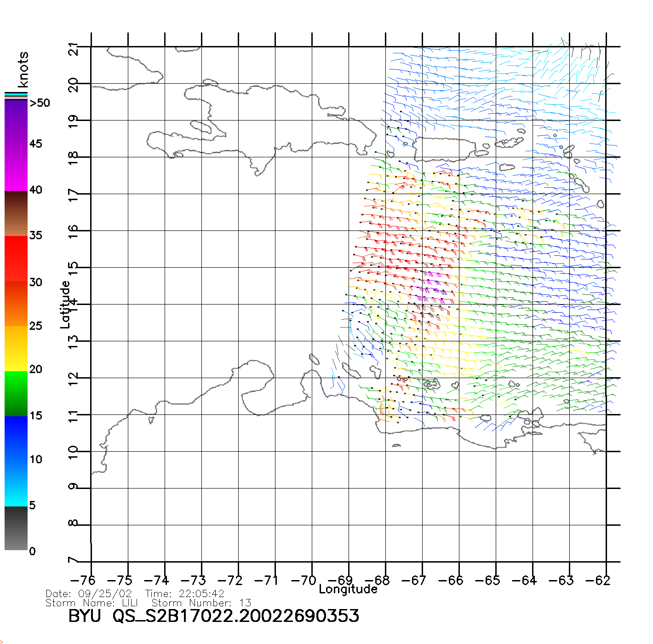Click the latitude tick label 9
This screenshot has width=653, height=644.
[74, 487]
